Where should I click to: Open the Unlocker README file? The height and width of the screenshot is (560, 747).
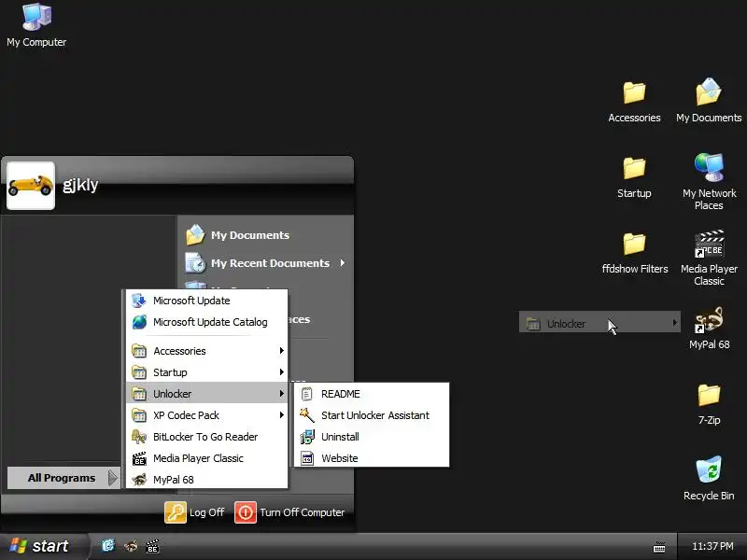372,394
